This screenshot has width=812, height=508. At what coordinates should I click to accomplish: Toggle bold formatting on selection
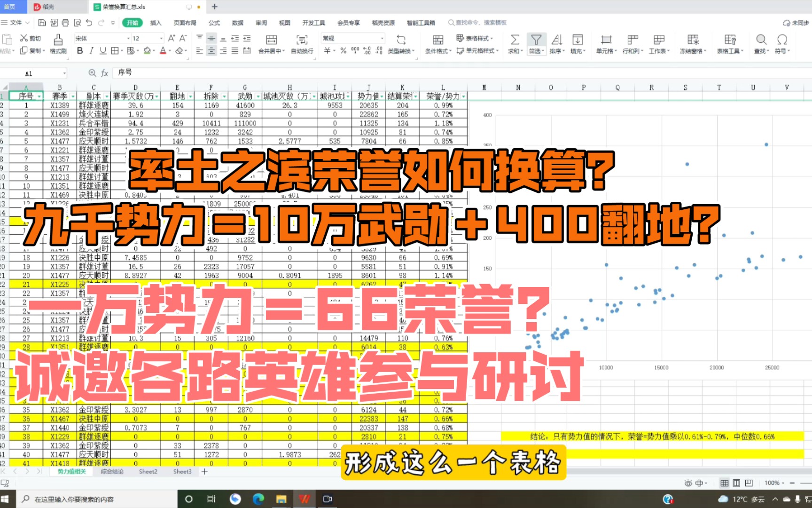tap(80, 51)
